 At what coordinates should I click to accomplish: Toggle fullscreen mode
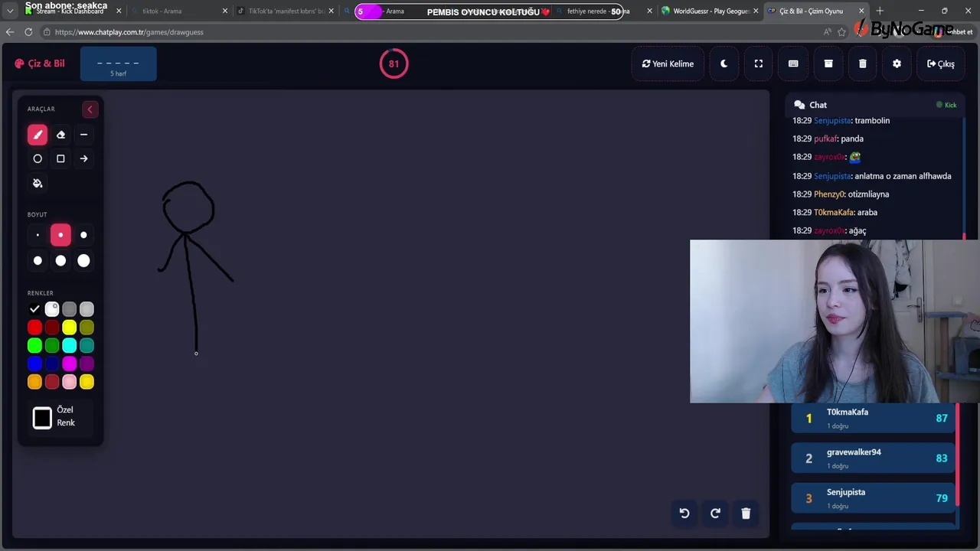pyautogui.click(x=759, y=64)
